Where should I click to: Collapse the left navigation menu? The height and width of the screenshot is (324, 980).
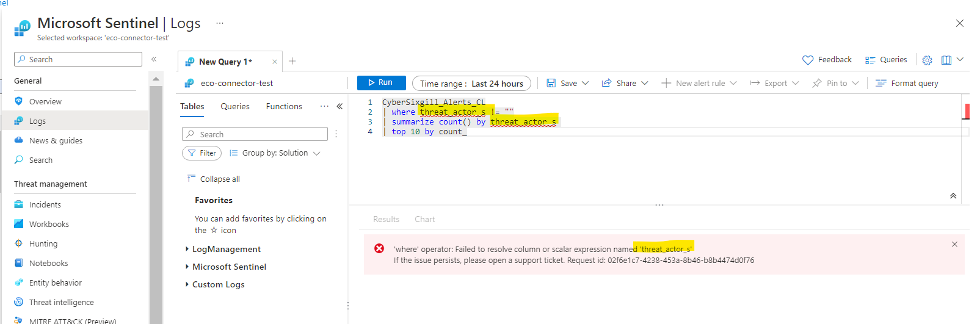tap(154, 59)
